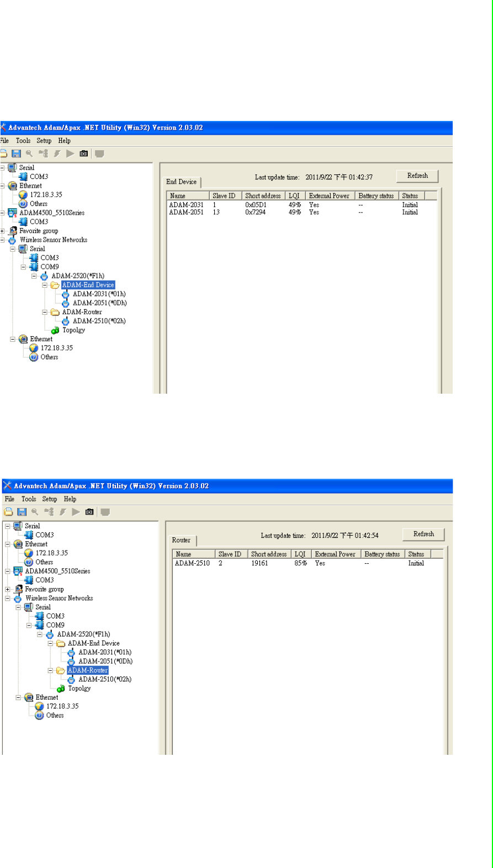Select ADAM-2051(*0Dh) in Router window tree

pyautogui.click(x=105, y=661)
